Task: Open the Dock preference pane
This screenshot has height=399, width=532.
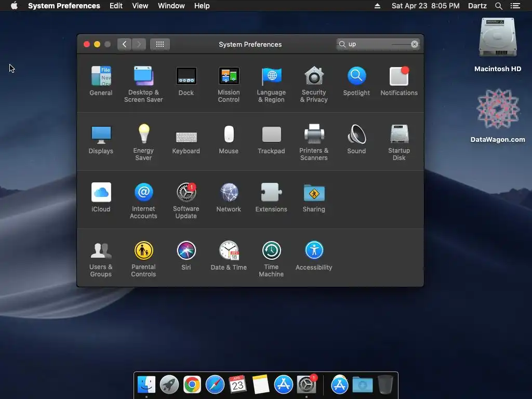Action: coord(186,81)
